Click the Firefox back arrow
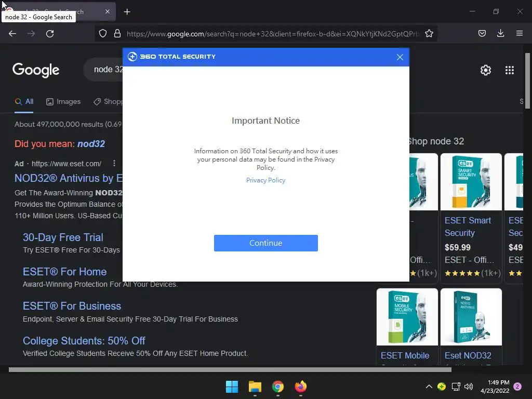 pos(12,34)
